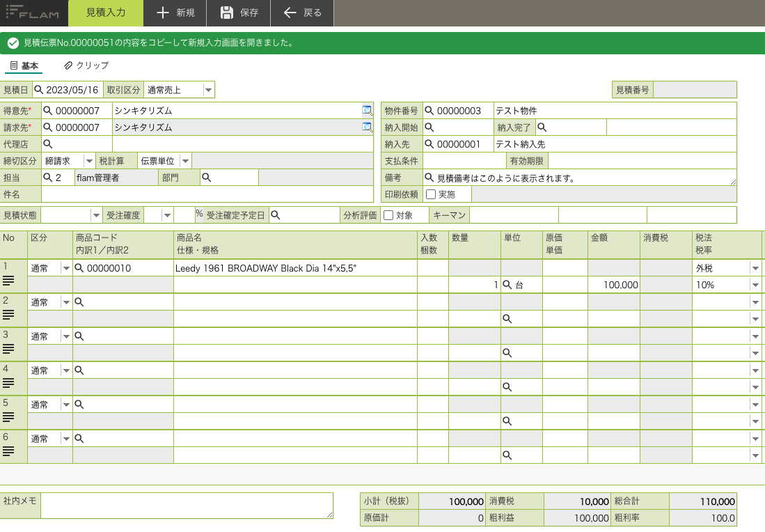Toggle the 分析評価 対象 checkbox

point(388,215)
